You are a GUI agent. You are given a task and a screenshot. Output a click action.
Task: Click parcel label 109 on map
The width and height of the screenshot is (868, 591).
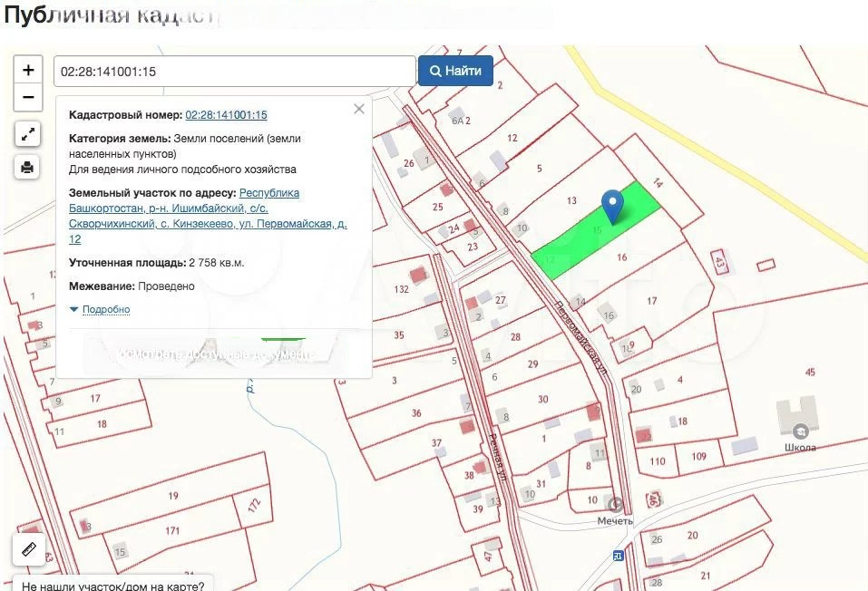point(698,456)
